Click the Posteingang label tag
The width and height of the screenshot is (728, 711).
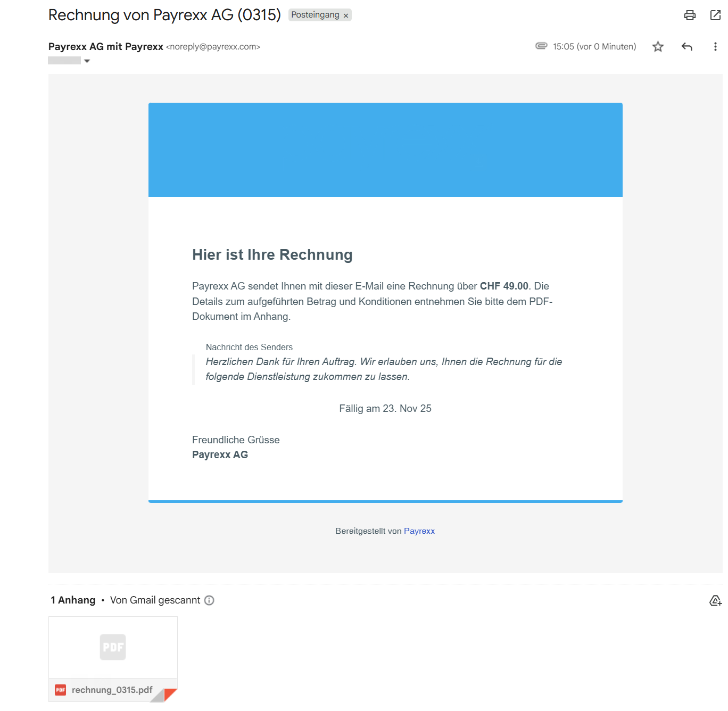[x=315, y=15]
